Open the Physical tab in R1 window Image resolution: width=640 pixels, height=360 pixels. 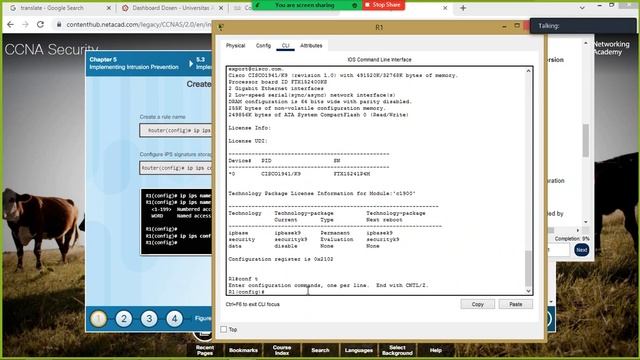point(236,46)
